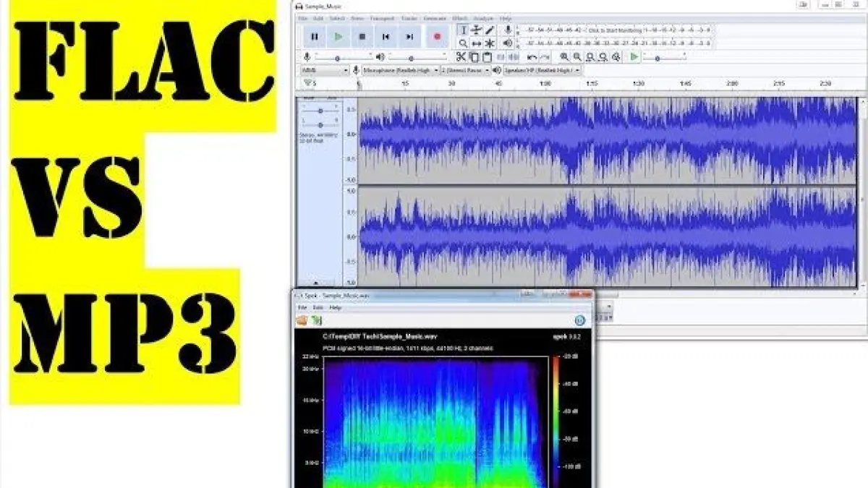Click the Zoom In magnifier icon
Viewport: 868px width, 488px height.
pos(564,57)
